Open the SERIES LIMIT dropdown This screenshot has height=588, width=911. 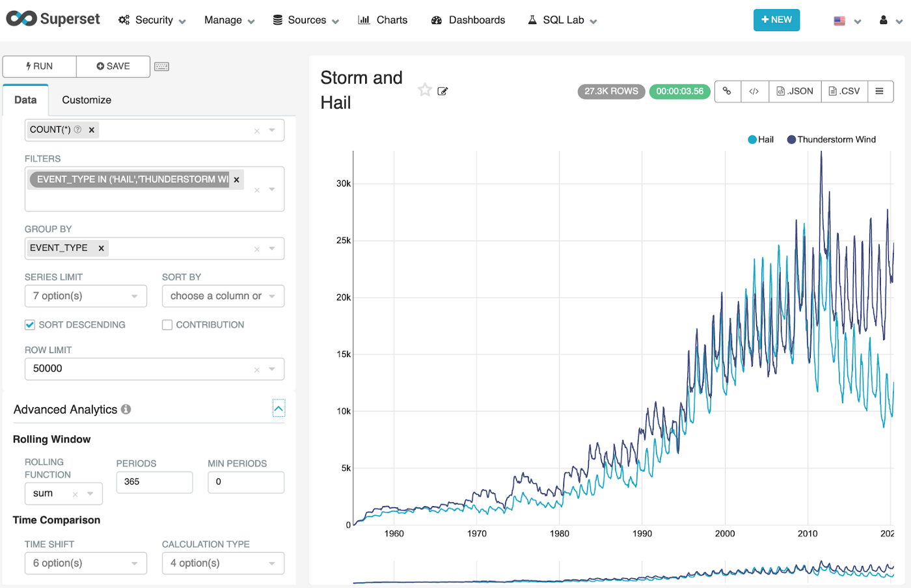tap(85, 296)
